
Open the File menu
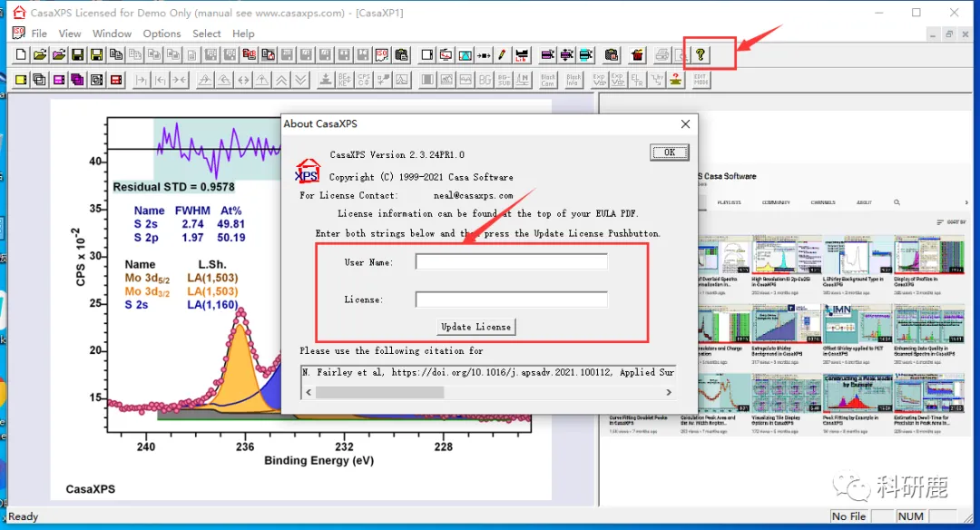point(39,34)
